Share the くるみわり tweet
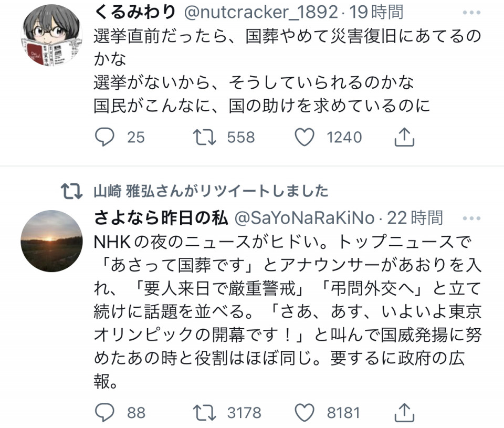This screenshot has width=504, height=428. pos(404,138)
